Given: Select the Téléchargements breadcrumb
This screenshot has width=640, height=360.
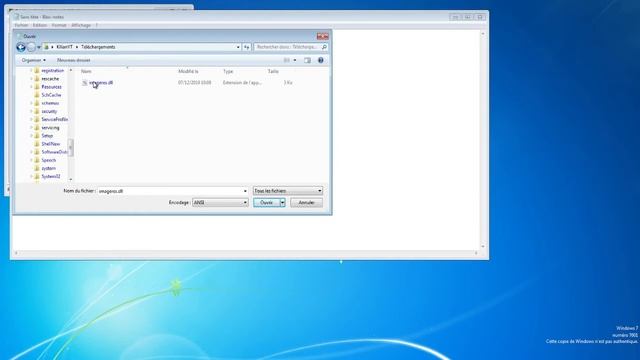Looking at the screenshot, I should tap(98, 47).
